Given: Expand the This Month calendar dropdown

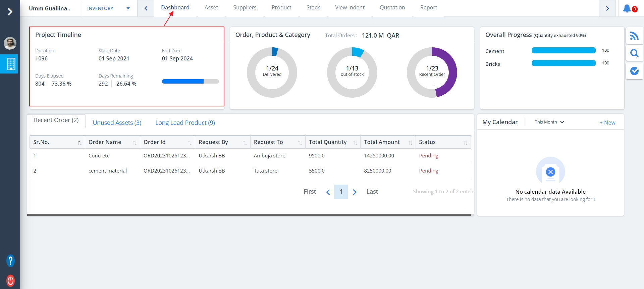Looking at the screenshot, I should click(x=549, y=122).
